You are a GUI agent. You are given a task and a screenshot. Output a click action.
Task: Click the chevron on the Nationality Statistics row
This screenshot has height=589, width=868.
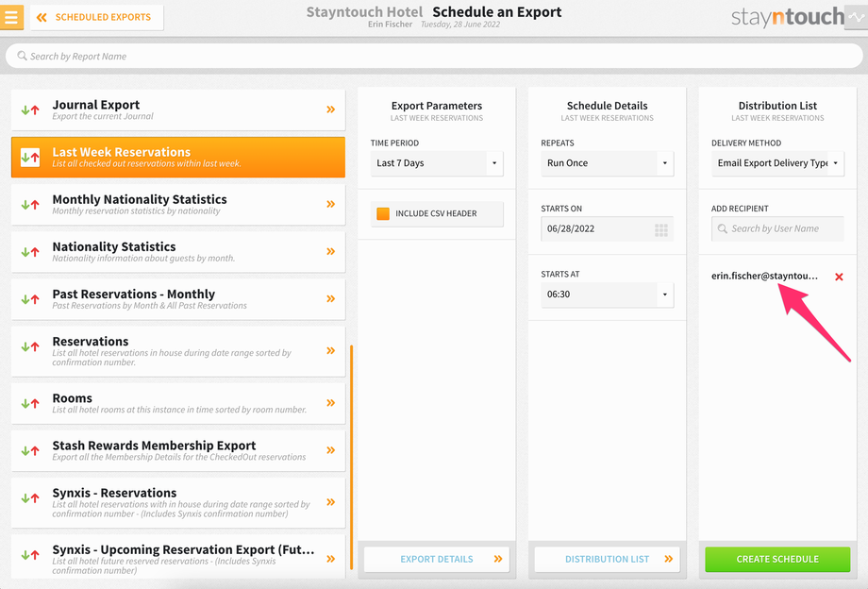(x=330, y=251)
